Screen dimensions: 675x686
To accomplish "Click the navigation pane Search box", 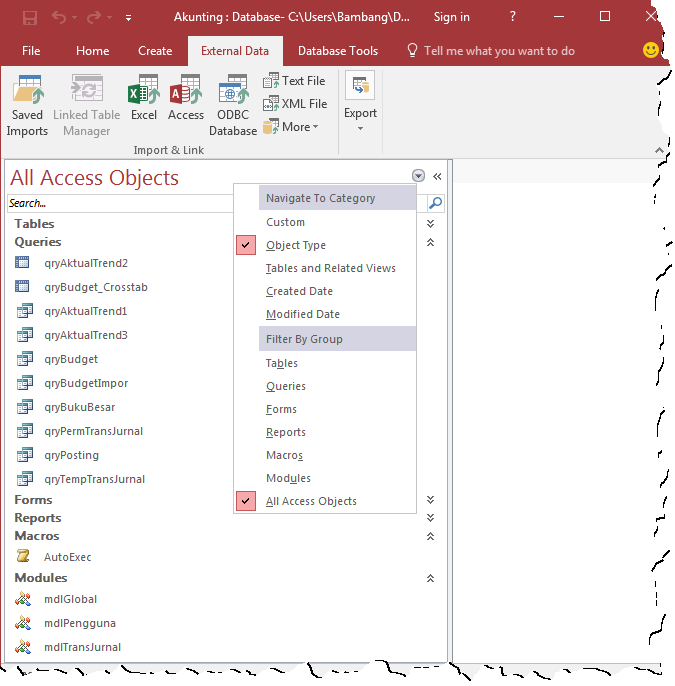I will click(120, 203).
